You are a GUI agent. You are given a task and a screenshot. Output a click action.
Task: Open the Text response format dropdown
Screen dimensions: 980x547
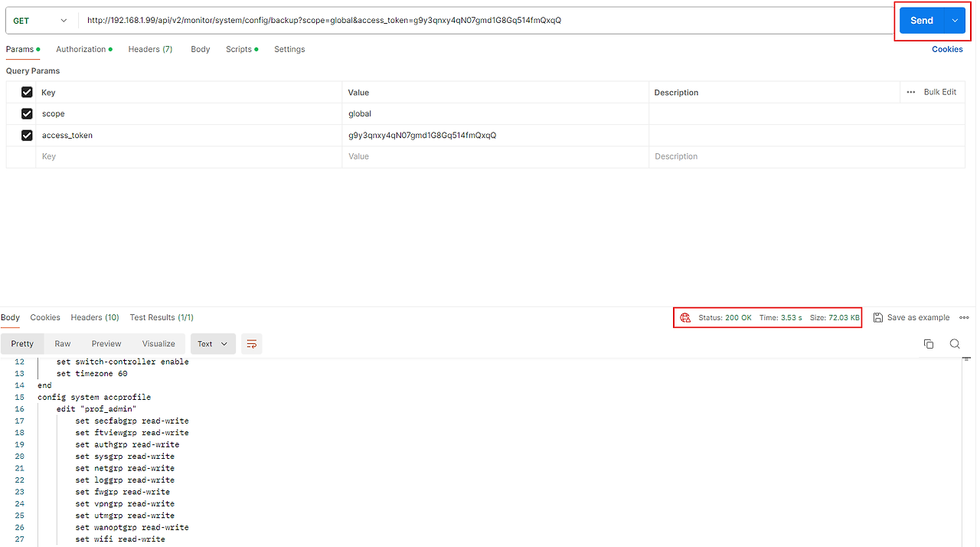[213, 344]
